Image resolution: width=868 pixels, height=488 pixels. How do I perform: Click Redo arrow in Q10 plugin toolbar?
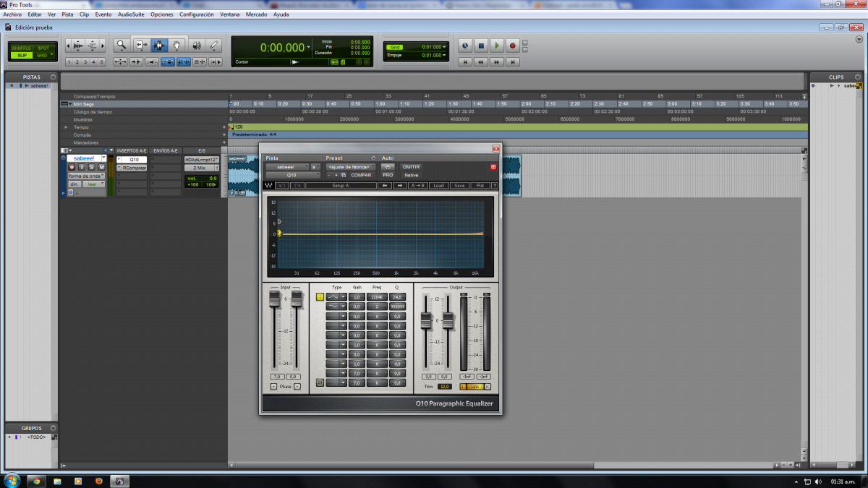[x=297, y=186]
